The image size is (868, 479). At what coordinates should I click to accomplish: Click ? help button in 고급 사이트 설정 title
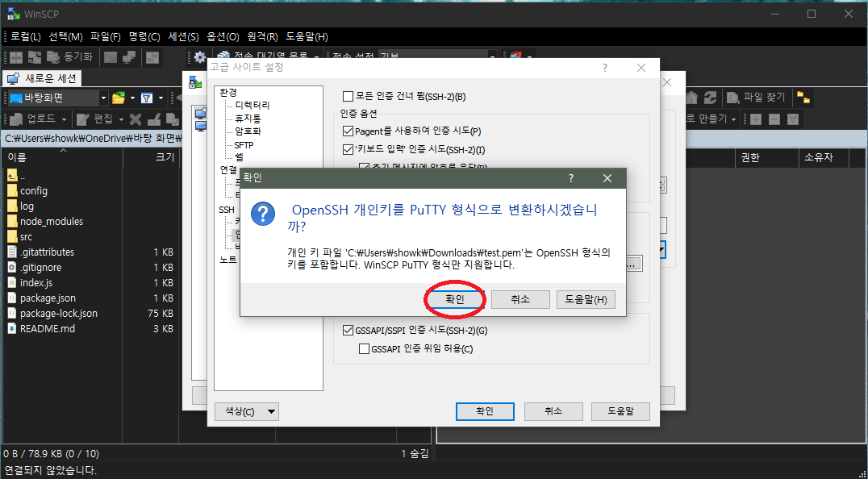[x=604, y=68]
